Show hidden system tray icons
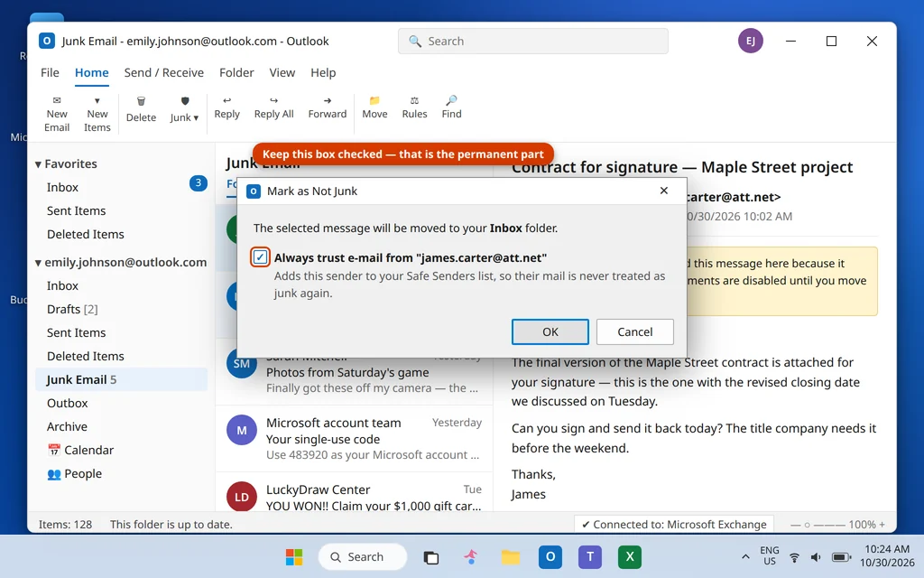The height and width of the screenshot is (578, 924). tap(745, 556)
